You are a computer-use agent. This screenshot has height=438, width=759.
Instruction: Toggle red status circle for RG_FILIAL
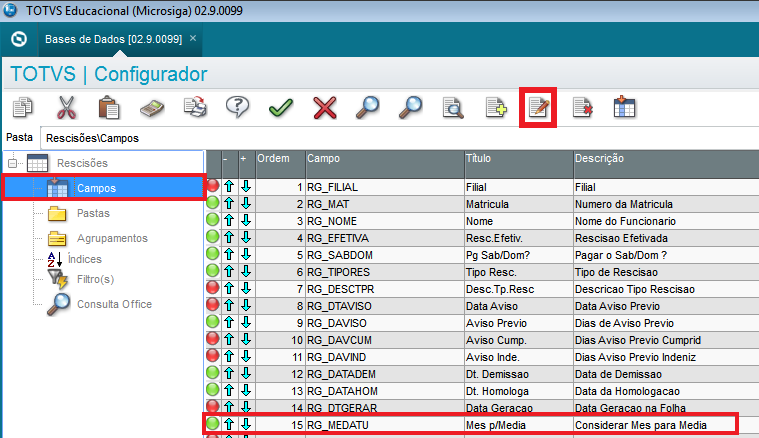tap(213, 186)
